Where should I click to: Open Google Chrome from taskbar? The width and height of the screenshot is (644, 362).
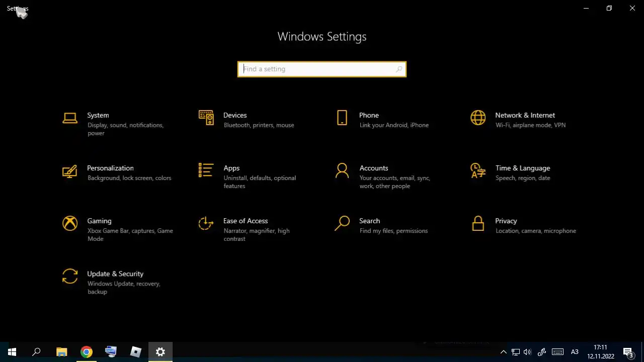87,352
